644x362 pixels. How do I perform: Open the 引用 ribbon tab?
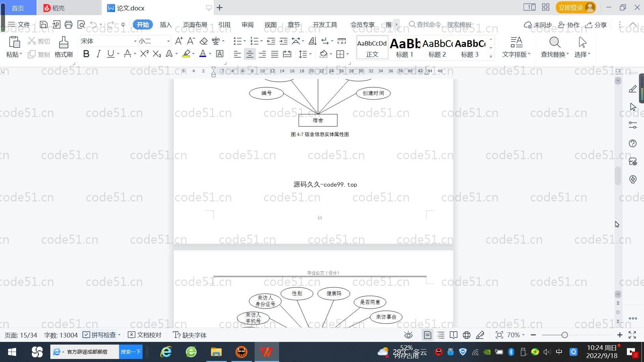tap(224, 25)
